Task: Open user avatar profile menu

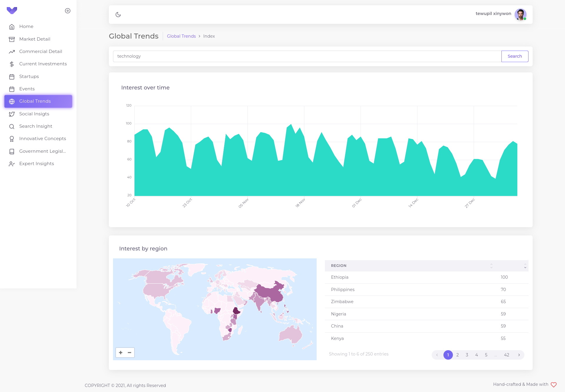Action: coord(520,14)
